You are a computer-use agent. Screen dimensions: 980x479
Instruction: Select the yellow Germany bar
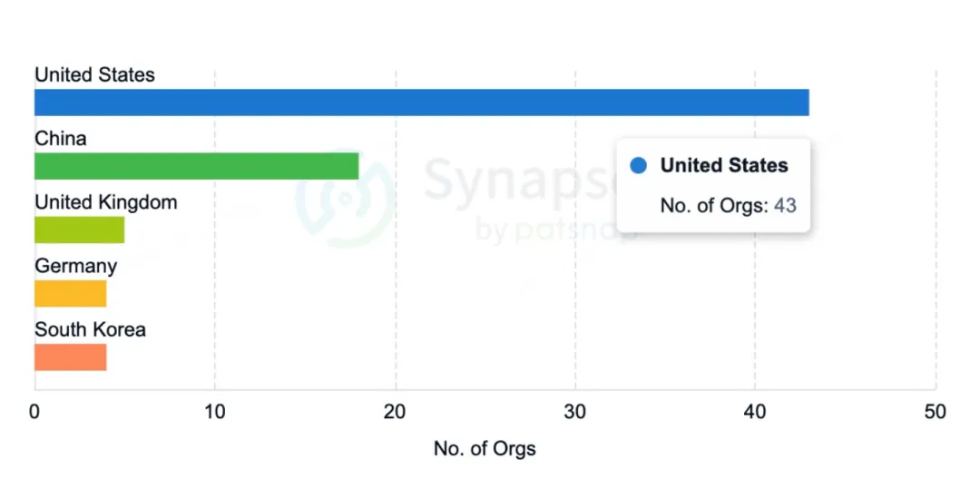pos(70,294)
